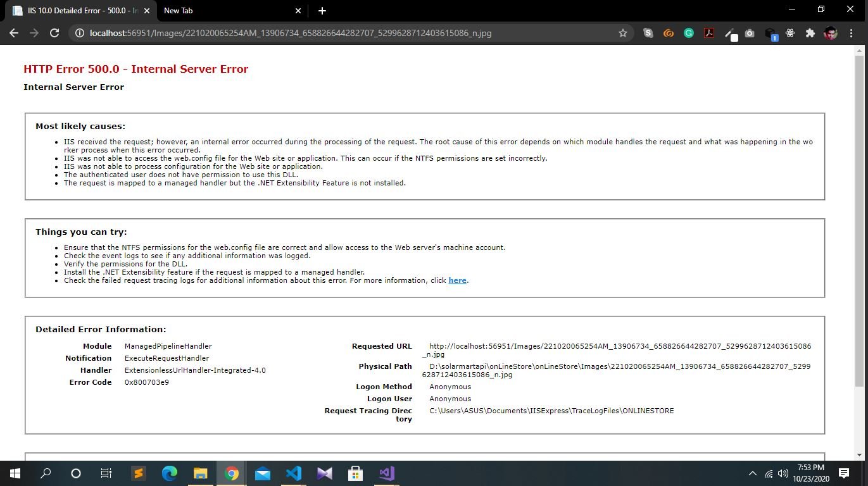868x486 pixels.
Task: Open the Skype extension
Action: pyautogui.click(x=648, y=33)
